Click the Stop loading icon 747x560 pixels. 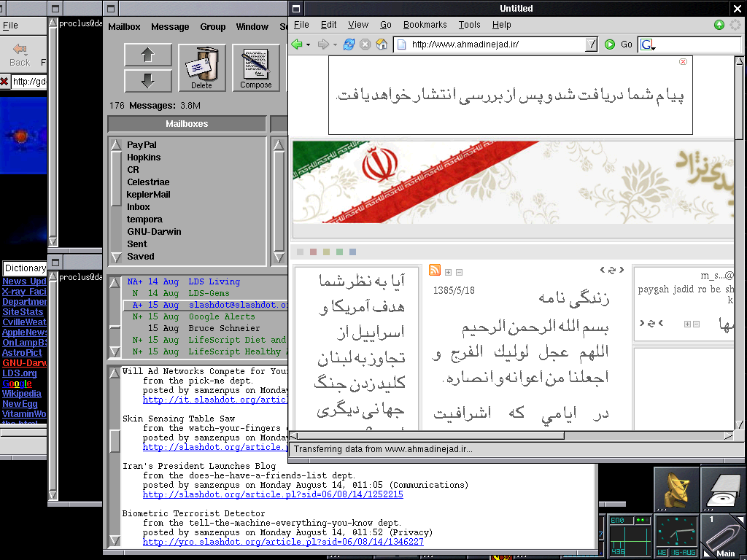(365, 44)
